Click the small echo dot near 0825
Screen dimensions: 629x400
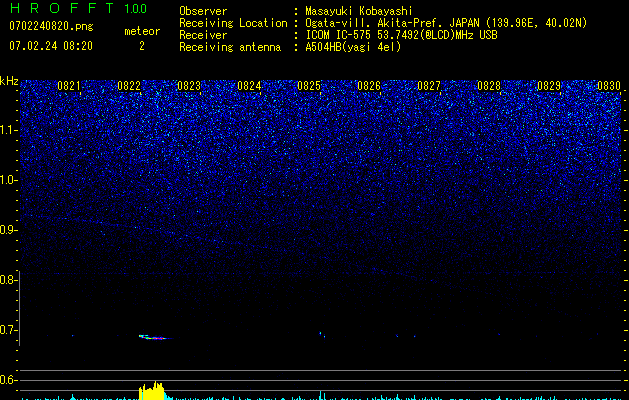pos(321,333)
